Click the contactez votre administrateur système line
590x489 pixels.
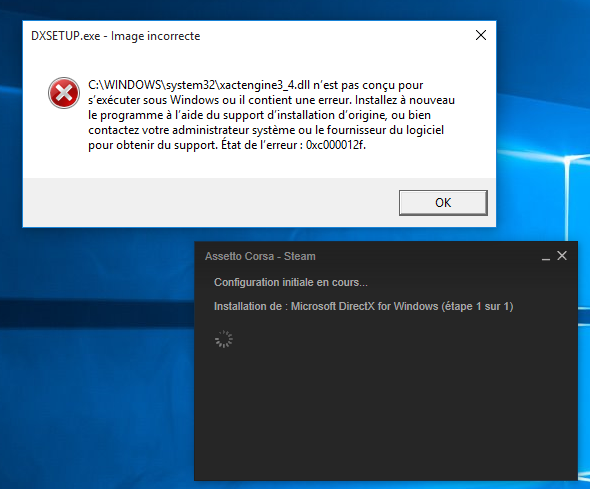click(266, 130)
